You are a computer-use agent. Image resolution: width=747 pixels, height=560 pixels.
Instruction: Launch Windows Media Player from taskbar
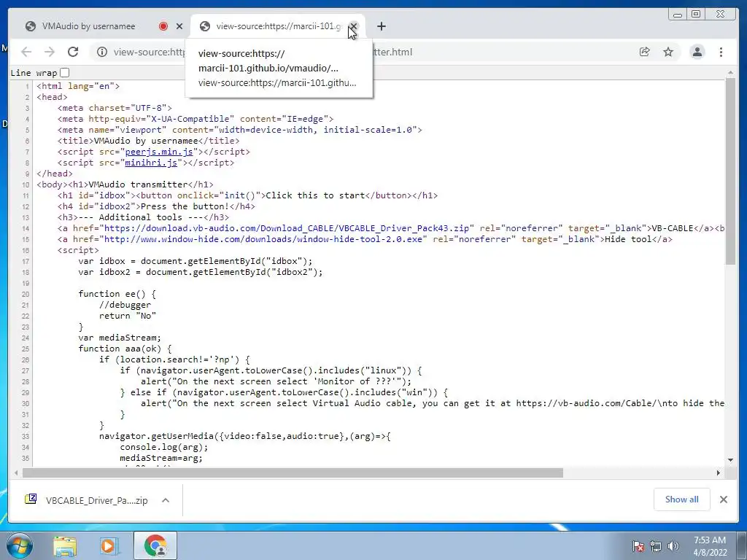click(109, 546)
